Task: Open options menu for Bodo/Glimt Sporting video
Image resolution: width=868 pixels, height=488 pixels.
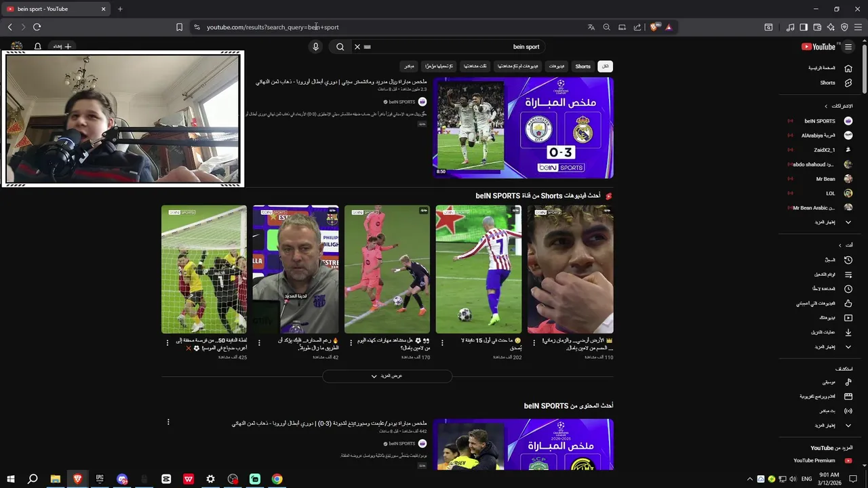Action: pyautogui.click(x=168, y=422)
